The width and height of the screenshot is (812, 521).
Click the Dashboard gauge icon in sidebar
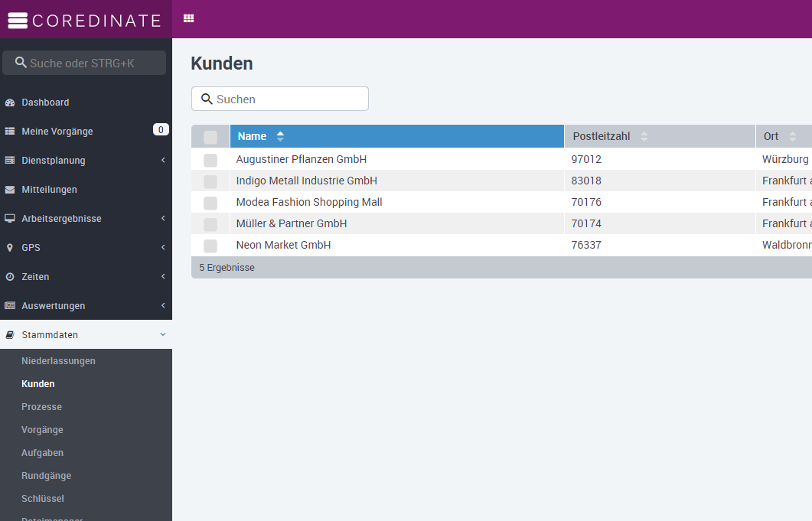(x=10, y=103)
